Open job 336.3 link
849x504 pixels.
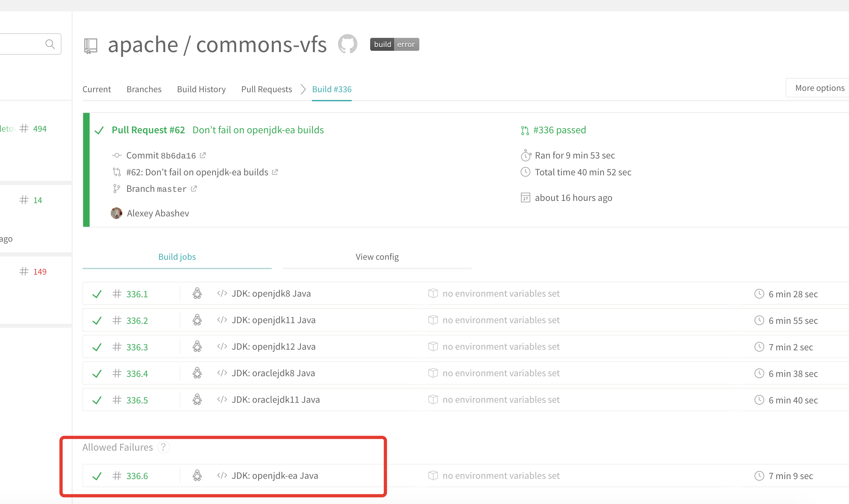click(x=137, y=347)
